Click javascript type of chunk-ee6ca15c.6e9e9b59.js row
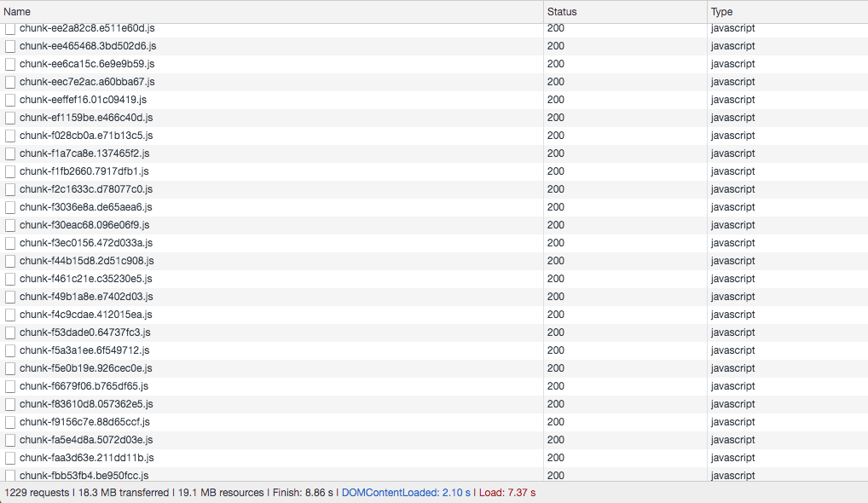The image size is (868, 503). 733,64
